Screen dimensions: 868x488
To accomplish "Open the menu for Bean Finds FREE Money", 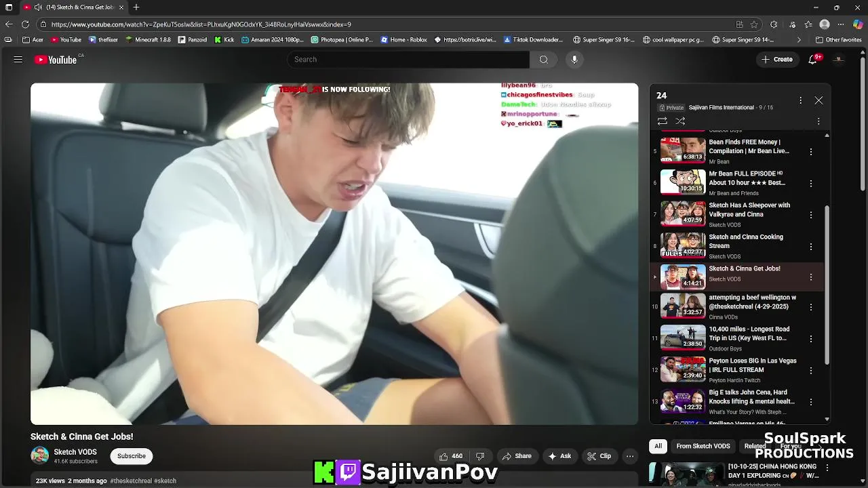I will click(810, 152).
